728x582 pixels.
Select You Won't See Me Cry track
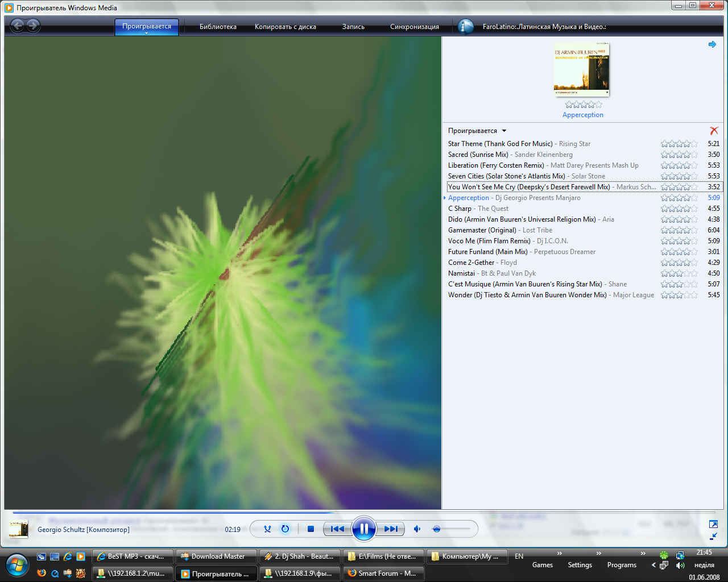[x=584, y=187]
